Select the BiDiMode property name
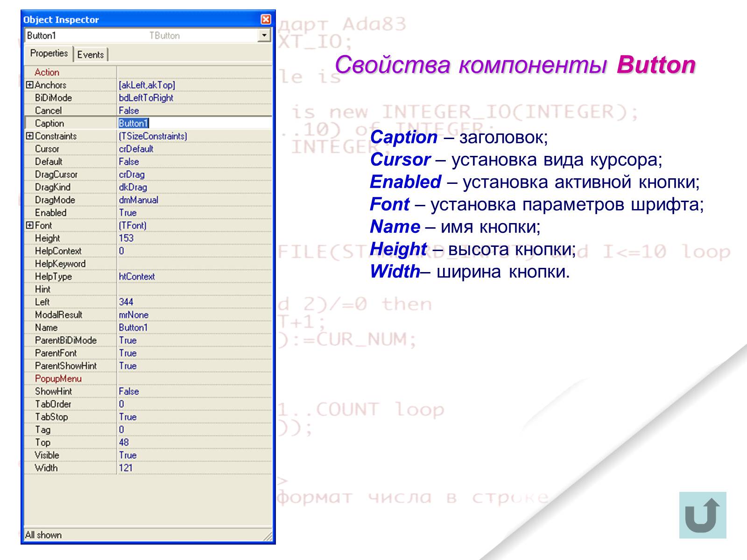This screenshot has height=560, width=747. 53,98
